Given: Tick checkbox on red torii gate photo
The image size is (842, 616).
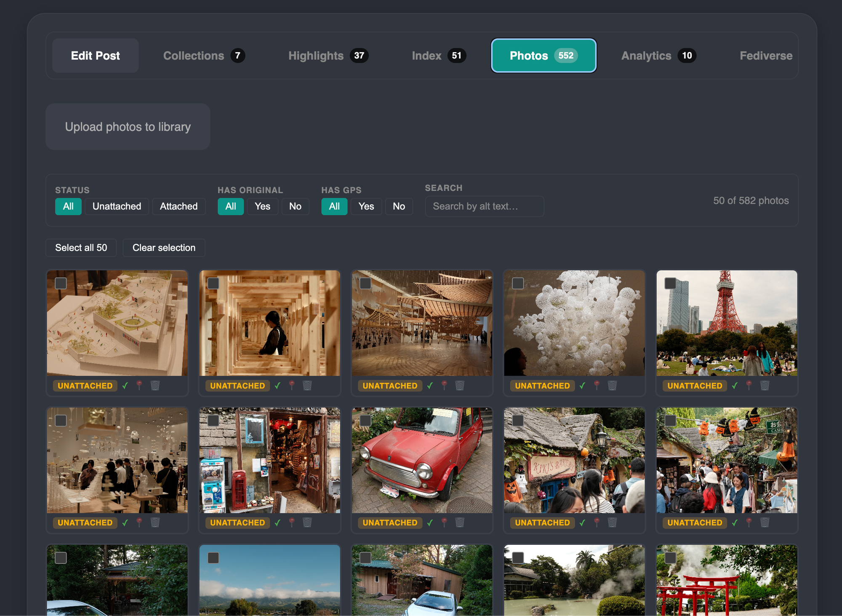Looking at the screenshot, I should pyautogui.click(x=670, y=558).
